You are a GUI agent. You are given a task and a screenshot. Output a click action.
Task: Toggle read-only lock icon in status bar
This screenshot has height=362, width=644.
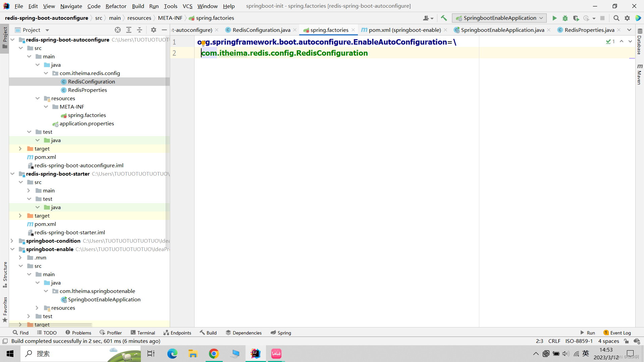click(x=626, y=341)
